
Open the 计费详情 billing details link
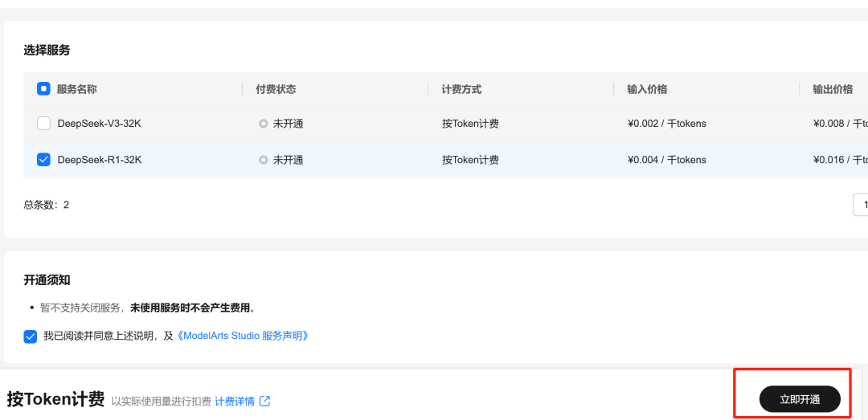click(x=235, y=402)
